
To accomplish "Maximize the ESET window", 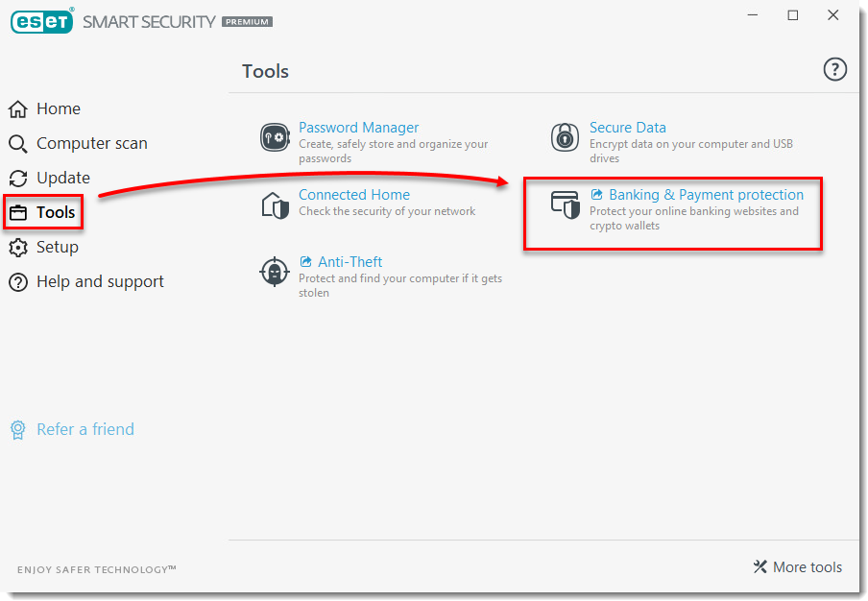I will pos(792,15).
